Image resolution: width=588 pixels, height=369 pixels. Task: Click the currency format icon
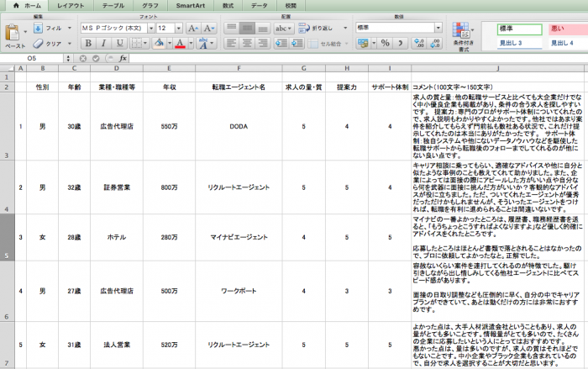[363, 43]
